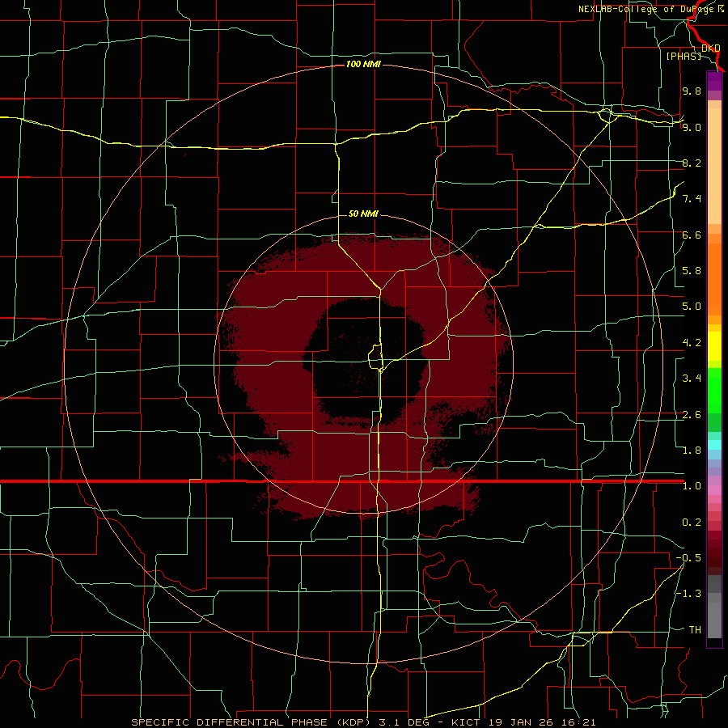Click the 9.8 value on the scale
Viewport: 728px width, 728px height.
(692, 91)
